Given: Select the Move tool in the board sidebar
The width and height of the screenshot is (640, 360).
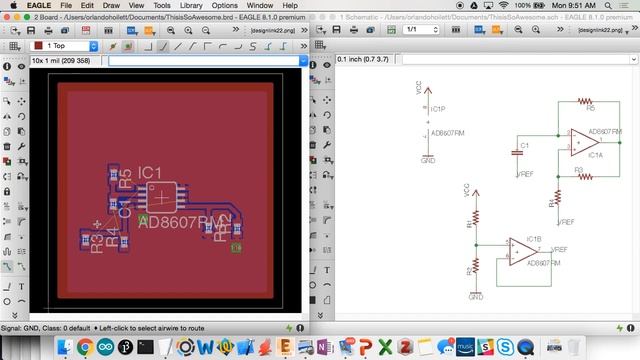Looking at the screenshot, I should click(22, 101).
